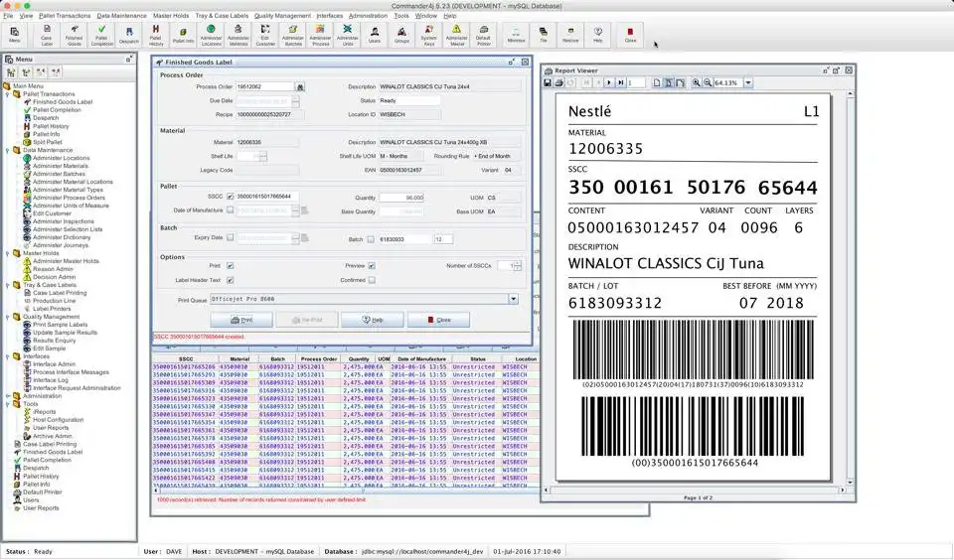Click the Number of SSCCs stepper
The width and height of the screenshot is (954, 560).
coord(517,266)
